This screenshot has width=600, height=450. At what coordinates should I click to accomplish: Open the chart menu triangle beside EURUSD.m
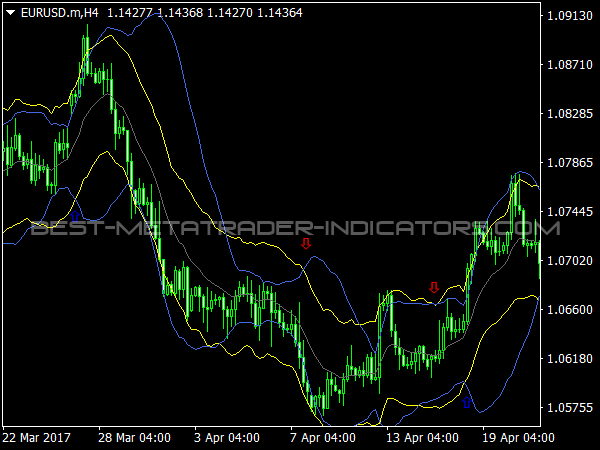pyautogui.click(x=10, y=13)
